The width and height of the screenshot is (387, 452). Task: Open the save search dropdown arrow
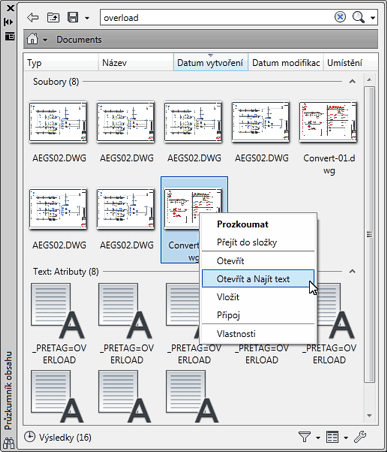(x=87, y=18)
